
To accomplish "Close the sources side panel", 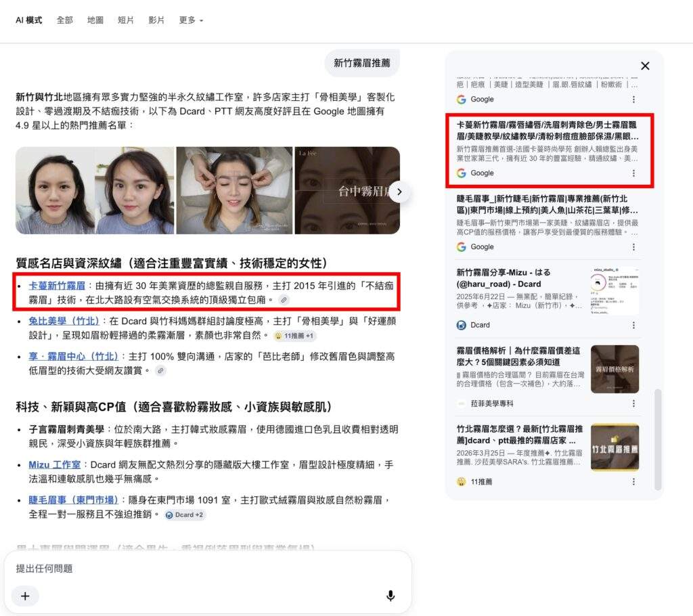I will (x=645, y=66).
